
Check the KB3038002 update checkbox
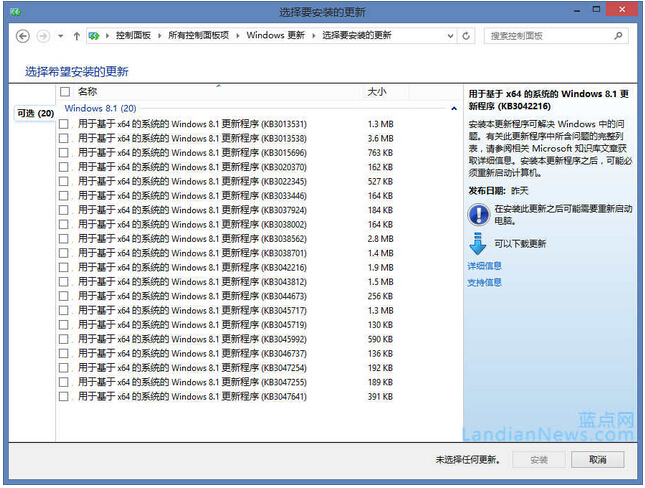[64, 224]
